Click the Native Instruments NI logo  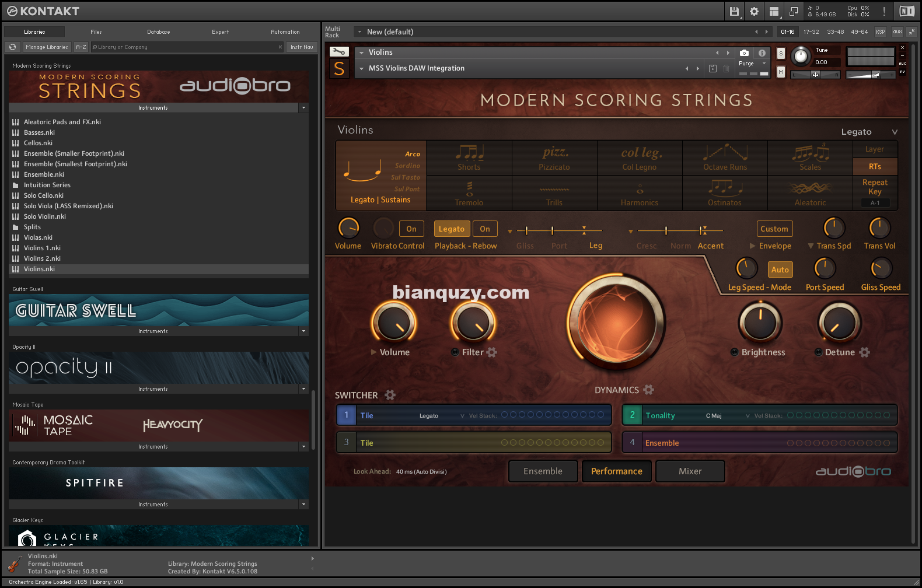907,11
